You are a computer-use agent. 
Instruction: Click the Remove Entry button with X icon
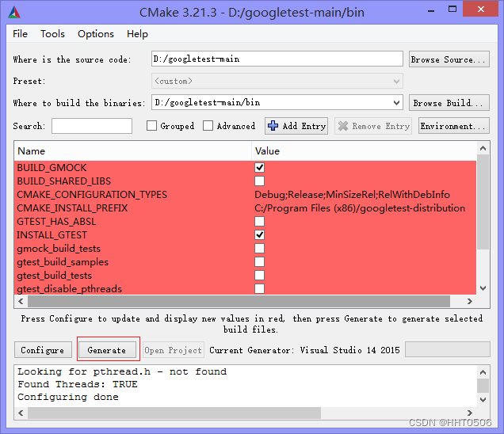point(373,126)
